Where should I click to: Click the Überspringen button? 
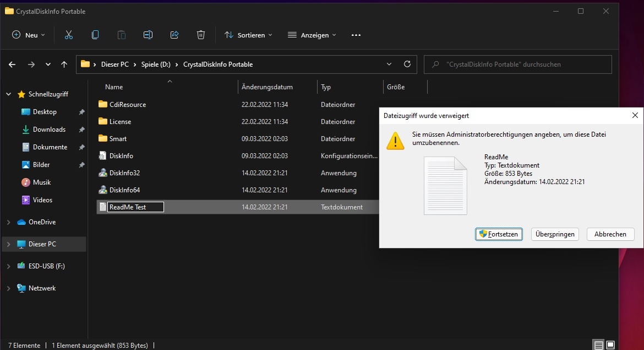click(x=555, y=234)
